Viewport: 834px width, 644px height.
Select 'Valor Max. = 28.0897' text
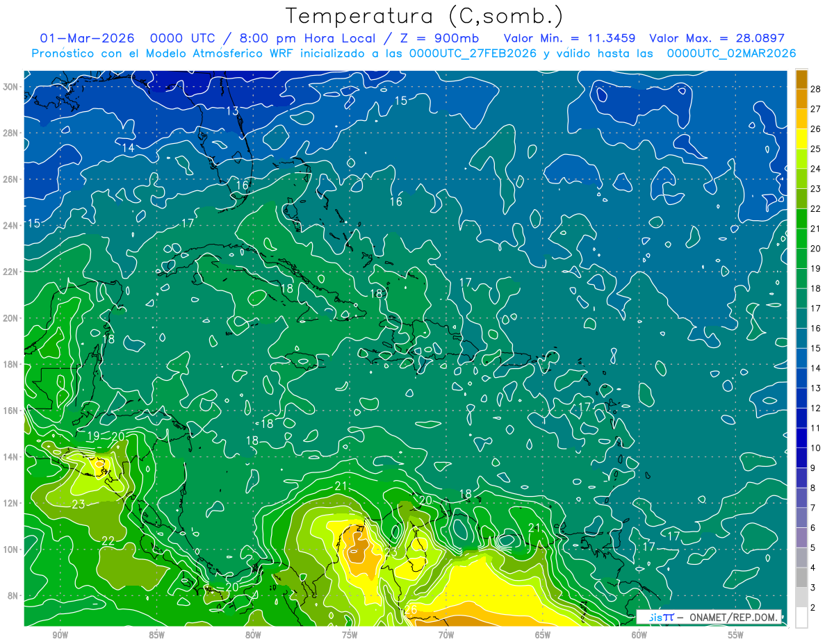(717, 38)
